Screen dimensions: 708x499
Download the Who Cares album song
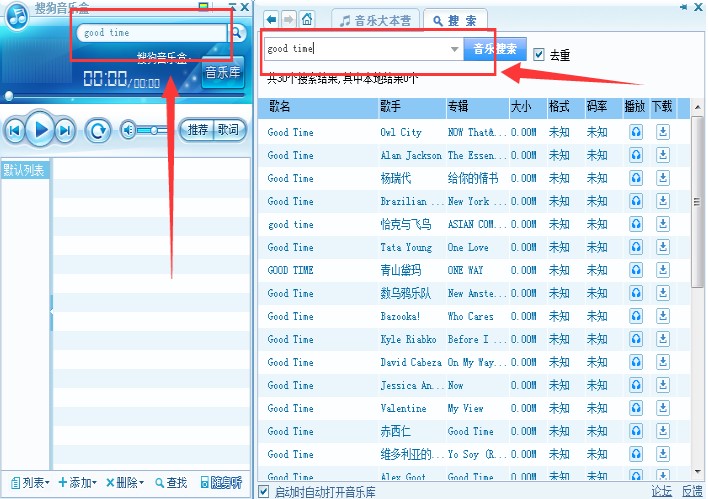(x=662, y=317)
